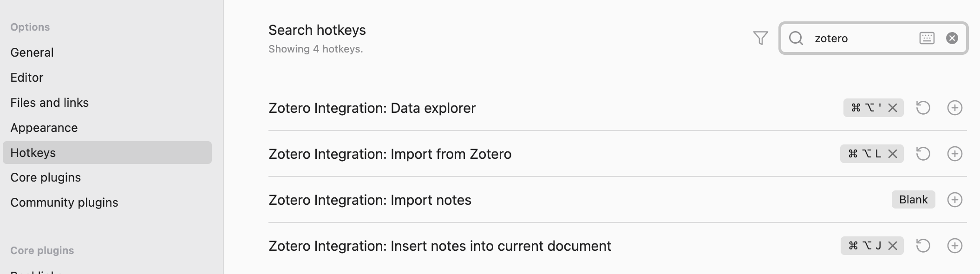This screenshot has width=980, height=274.
Task: Add a hotkey for Insert notes command
Action: point(954,246)
